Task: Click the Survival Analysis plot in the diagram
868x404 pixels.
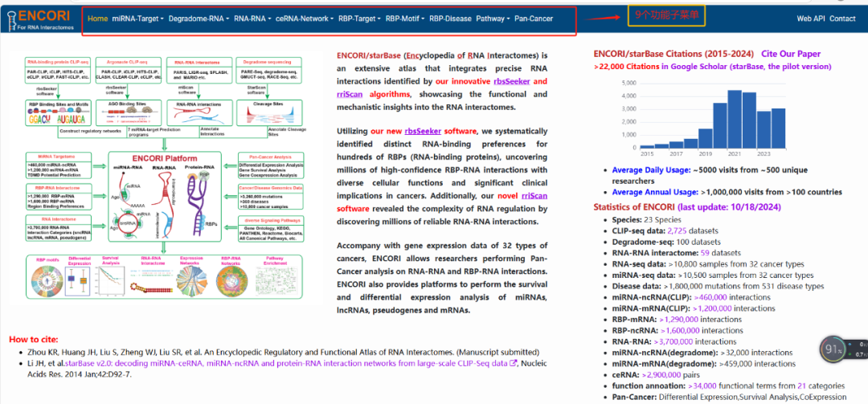Action: [112, 283]
